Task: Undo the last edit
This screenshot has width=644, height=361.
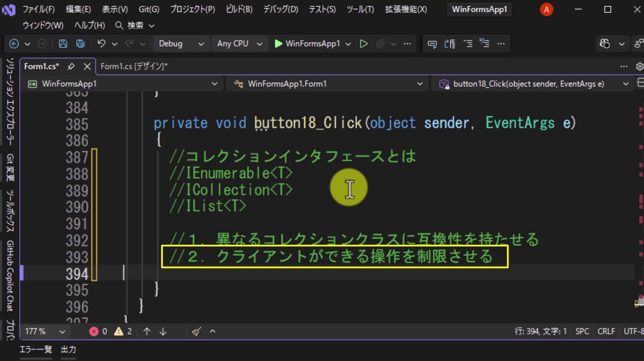Action: (101, 44)
